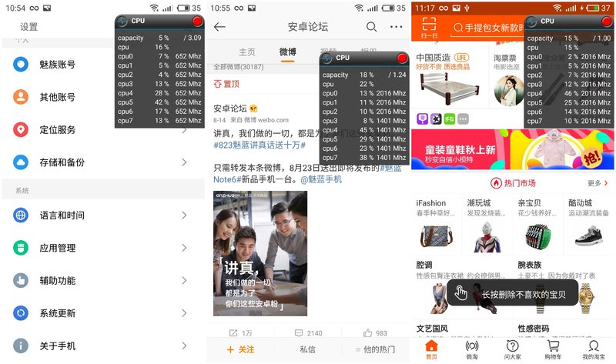616x364 pixels.
Task: Expand 应用管理 row chevron
Action: pyautogui.click(x=184, y=248)
